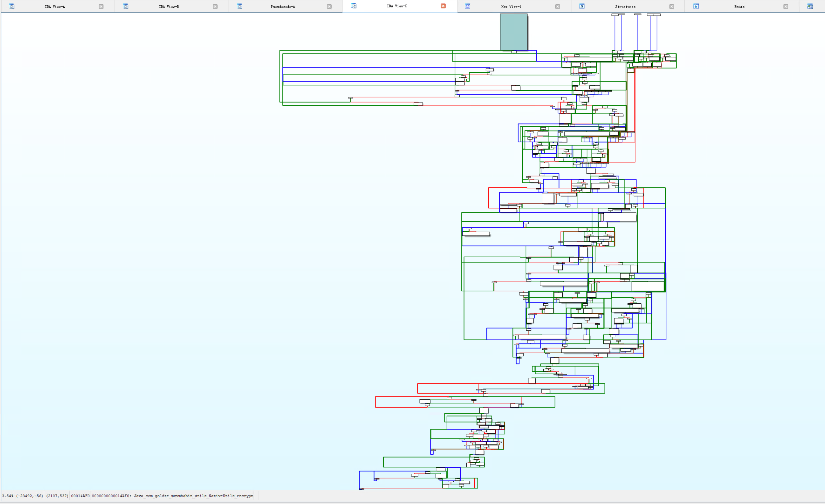Click the 3.54% zoom level in status bar
This screenshot has width=825, height=504.
[7, 496]
